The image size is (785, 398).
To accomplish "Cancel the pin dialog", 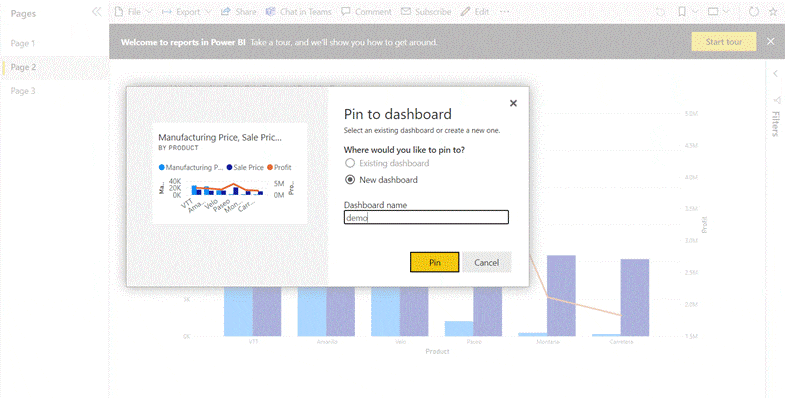I will 487,262.
